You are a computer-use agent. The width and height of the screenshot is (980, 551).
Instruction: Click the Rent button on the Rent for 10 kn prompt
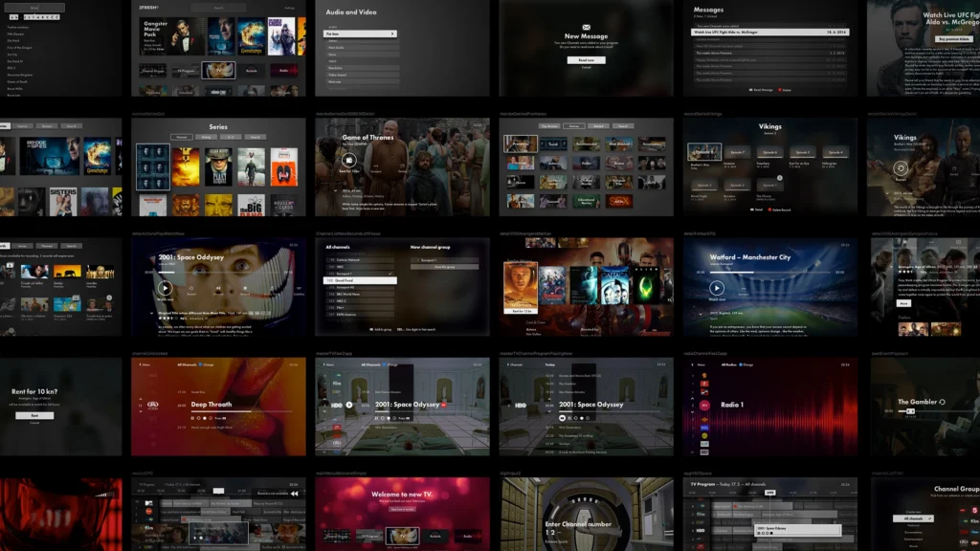click(34, 415)
